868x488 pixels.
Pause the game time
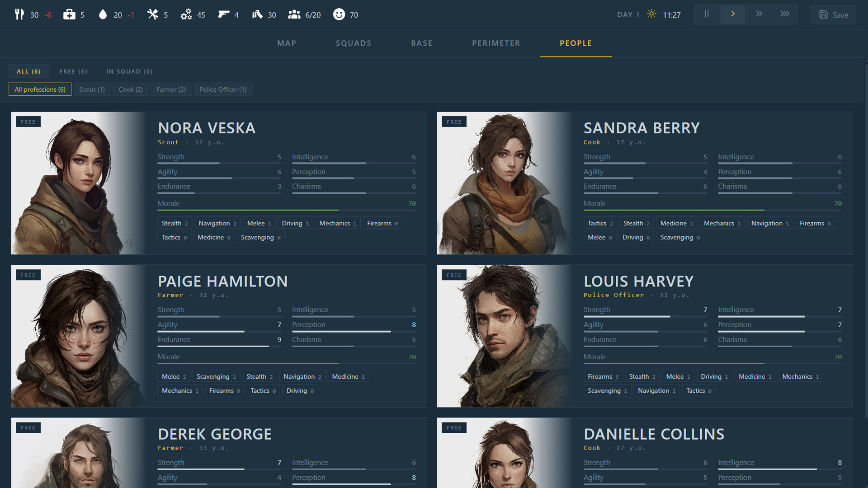tap(707, 14)
